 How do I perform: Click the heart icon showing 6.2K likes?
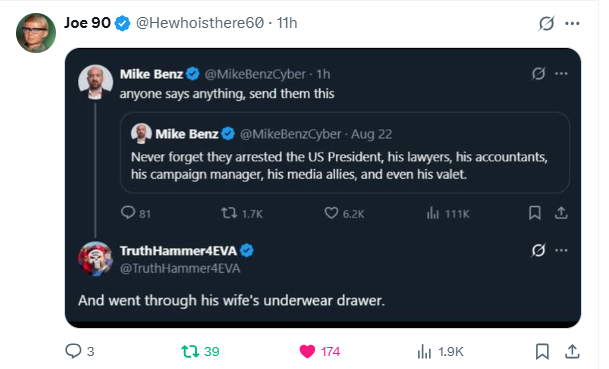(331, 213)
